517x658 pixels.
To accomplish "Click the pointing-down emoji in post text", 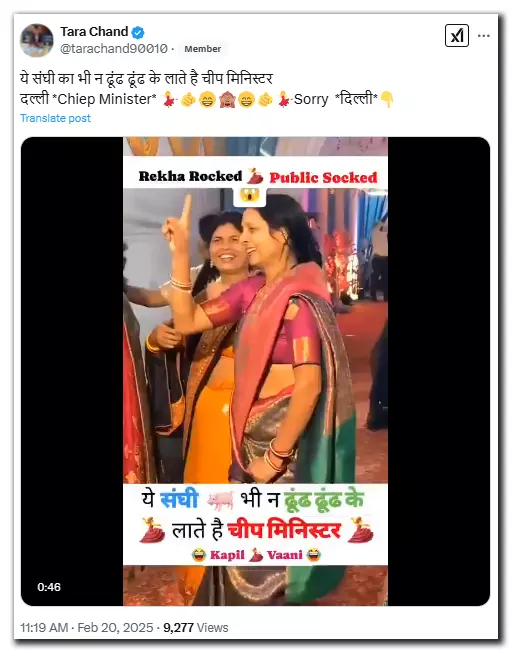I will 387,100.
